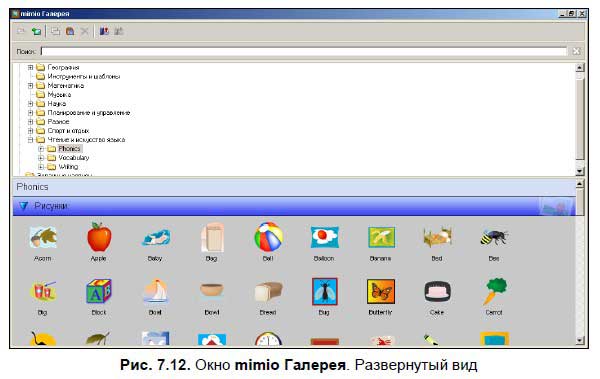Click the gallery pane scroll up arrow

tap(580, 184)
